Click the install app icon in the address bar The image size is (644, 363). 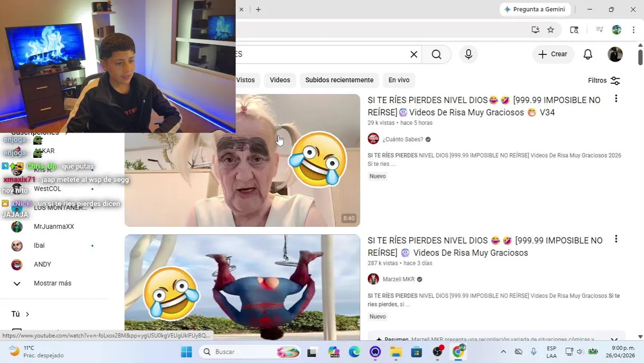tap(535, 30)
